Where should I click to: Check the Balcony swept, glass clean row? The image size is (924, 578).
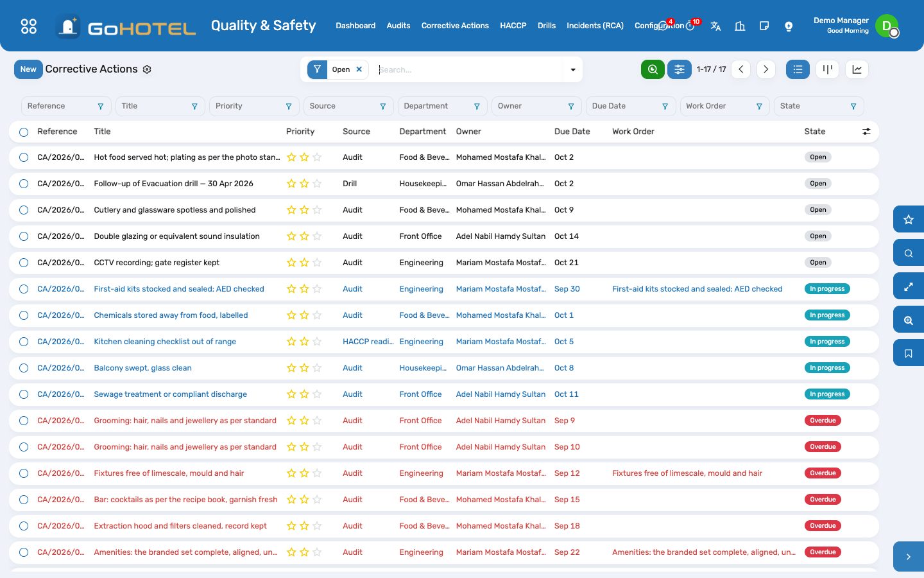[24, 368]
